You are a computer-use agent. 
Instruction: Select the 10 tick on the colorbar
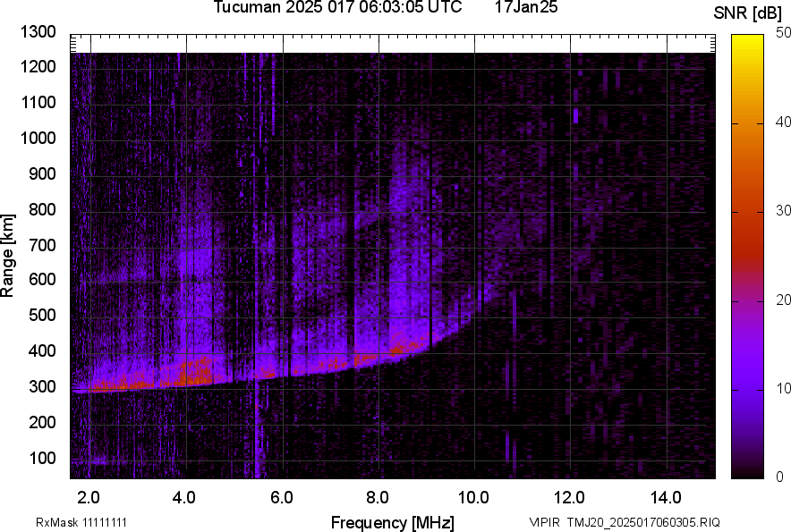pyautogui.click(x=783, y=388)
